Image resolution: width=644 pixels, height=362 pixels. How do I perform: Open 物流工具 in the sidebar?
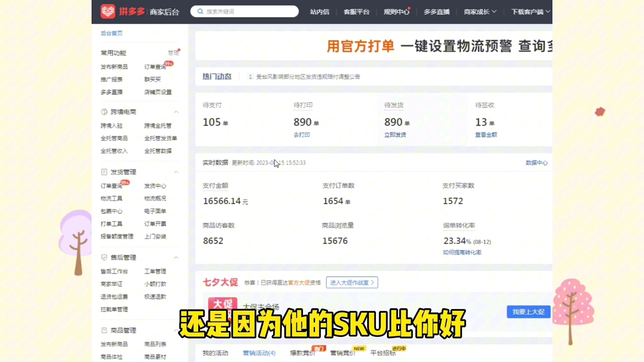112,199
